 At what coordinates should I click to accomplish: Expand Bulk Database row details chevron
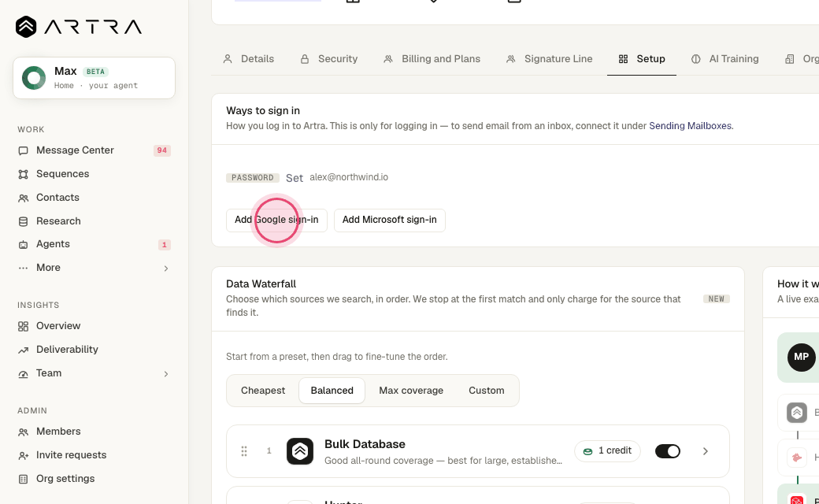click(705, 451)
